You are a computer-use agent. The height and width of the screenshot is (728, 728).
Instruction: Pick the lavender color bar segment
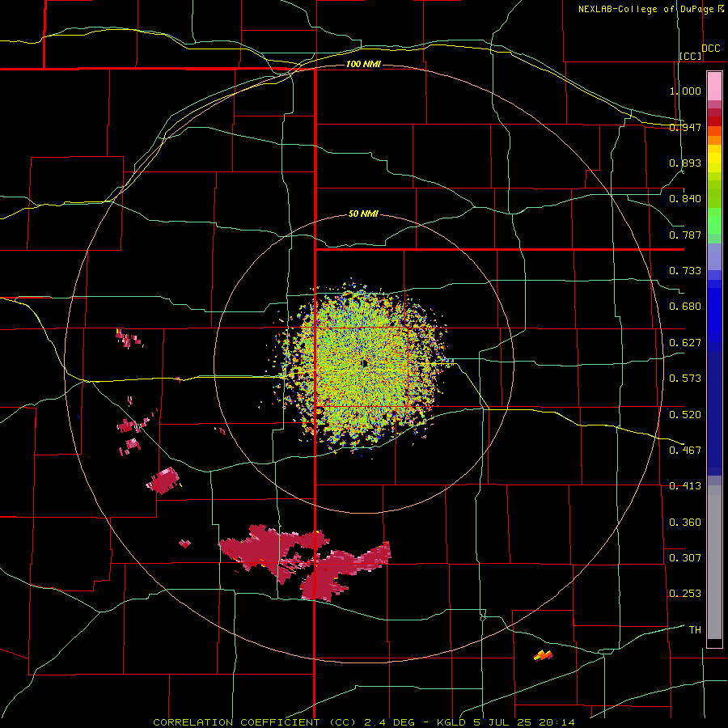tap(714, 256)
